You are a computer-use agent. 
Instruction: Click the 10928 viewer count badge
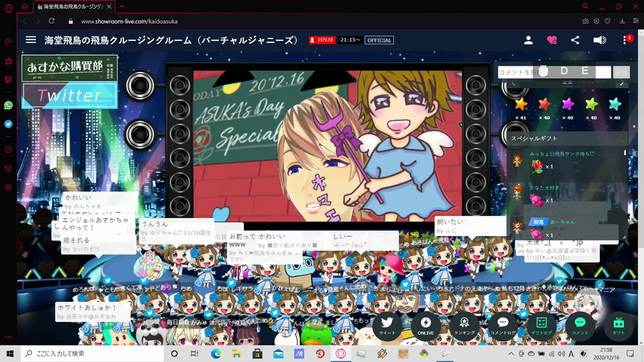[x=321, y=40]
